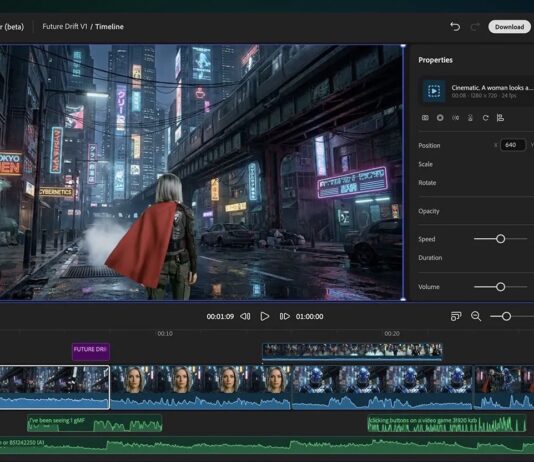Select the "I've been seeing" audio clip

[x=94, y=423]
